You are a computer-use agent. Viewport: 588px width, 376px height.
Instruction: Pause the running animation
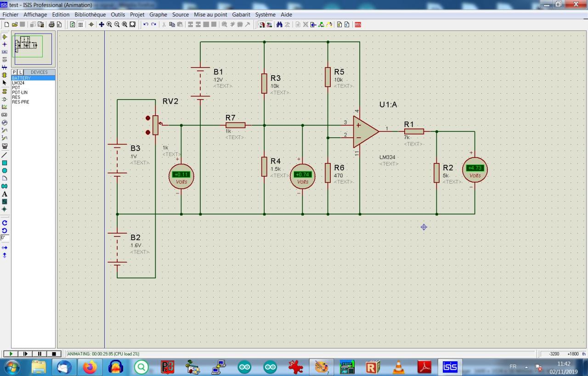(40, 354)
